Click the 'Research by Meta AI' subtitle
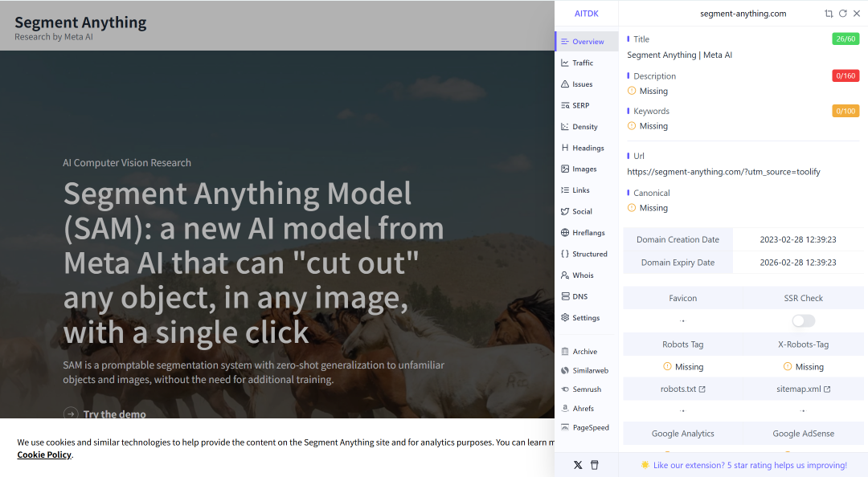 pyautogui.click(x=54, y=37)
